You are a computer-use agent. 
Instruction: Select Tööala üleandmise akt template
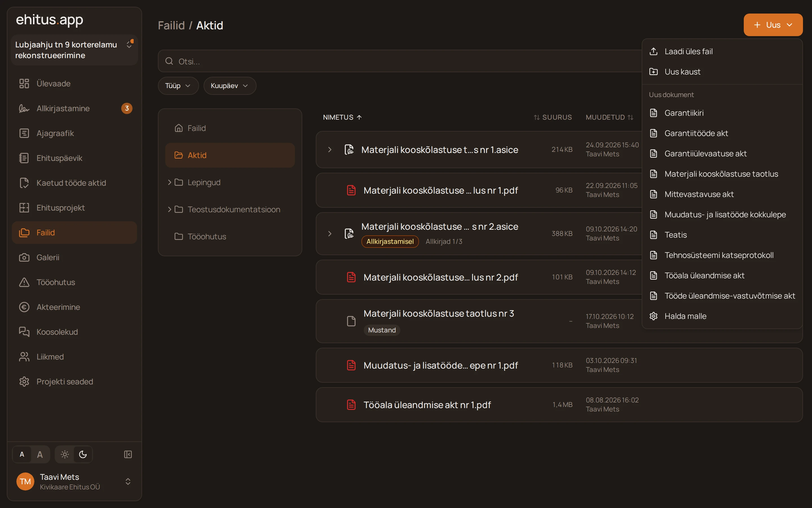(x=722, y=275)
